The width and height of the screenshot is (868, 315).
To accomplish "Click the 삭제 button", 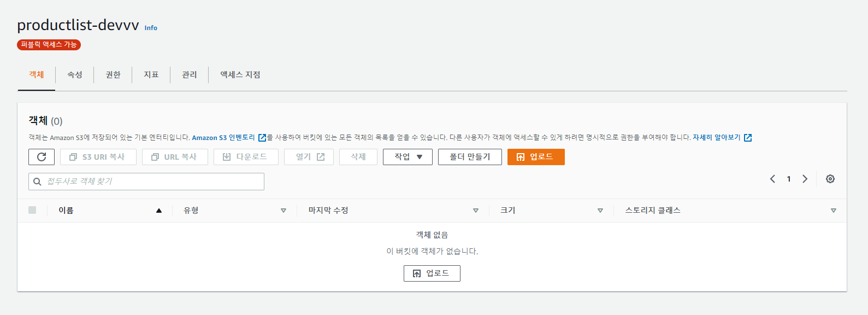I will pyautogui.click(x=358, y=157).
